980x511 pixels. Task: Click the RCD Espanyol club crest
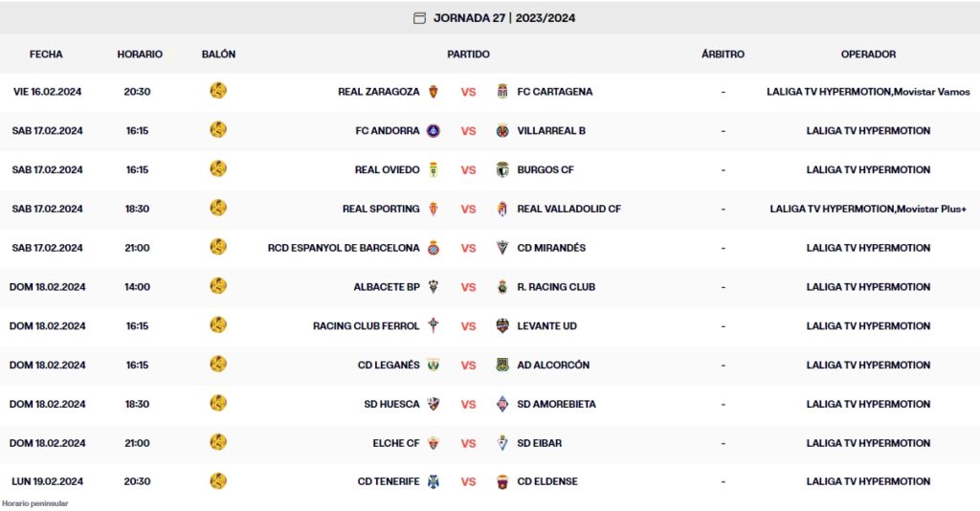coord(434,248)
